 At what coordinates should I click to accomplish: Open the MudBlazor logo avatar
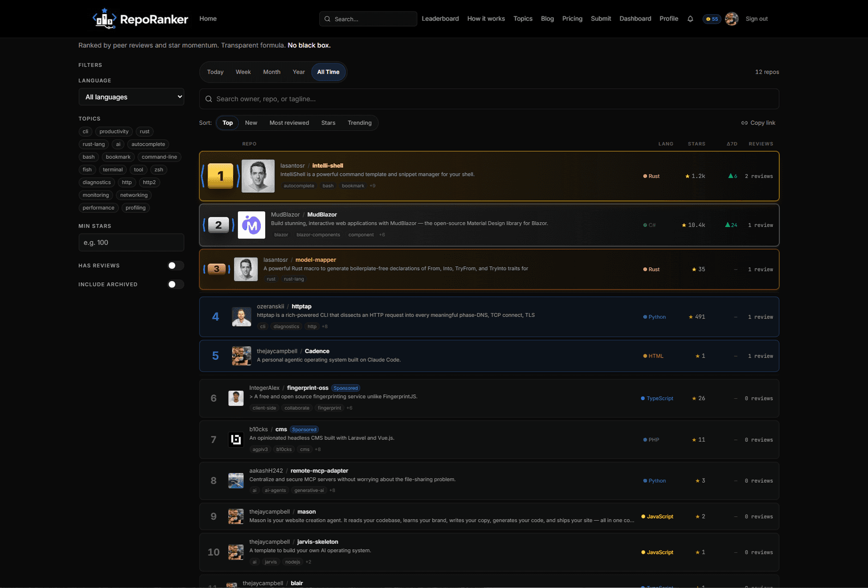(252, 225)
